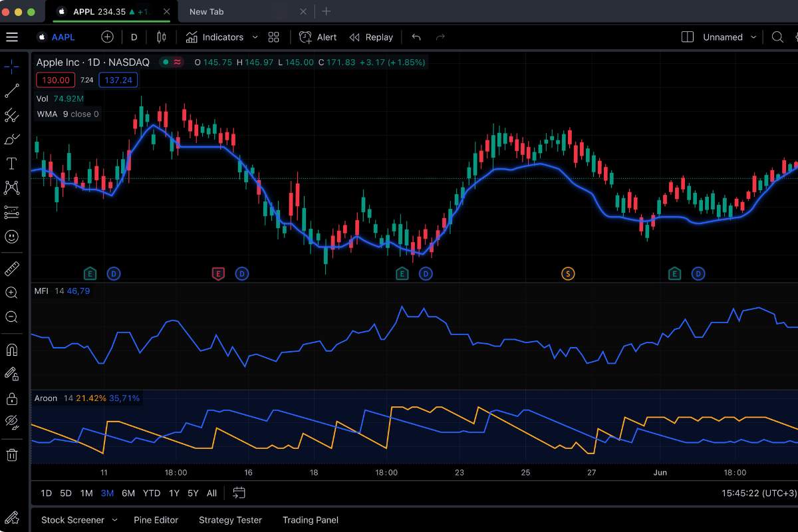Select the ruler measure tool
Viewport: 798px width, 532px height.
(11, 269)
